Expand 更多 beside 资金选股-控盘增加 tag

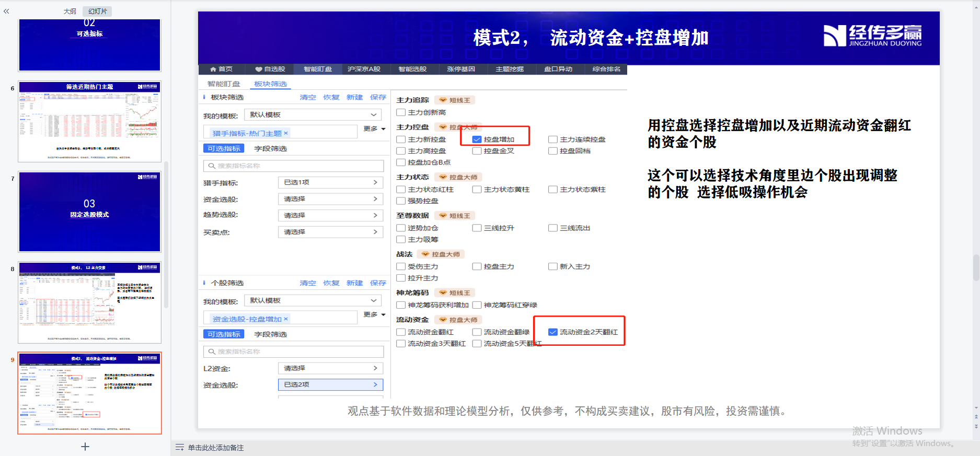[374, 314]
